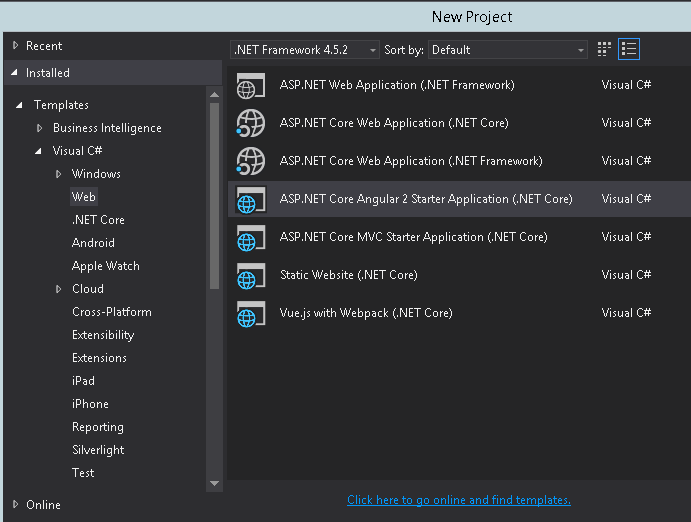Screen dimensions: 691x522
Task: Click Visual C# label on Static Website row
Action: pos(626,274)
